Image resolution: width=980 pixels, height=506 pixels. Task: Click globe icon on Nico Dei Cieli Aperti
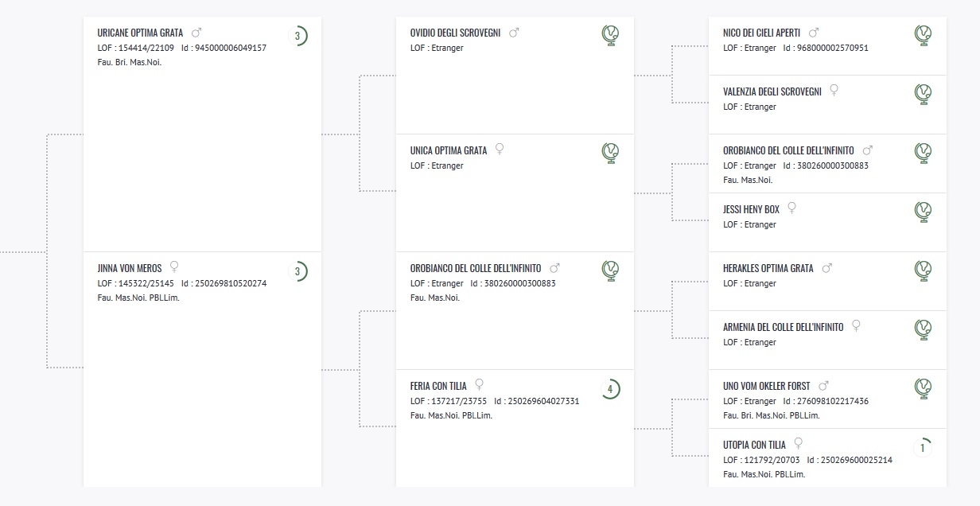[x=923, y=36]
